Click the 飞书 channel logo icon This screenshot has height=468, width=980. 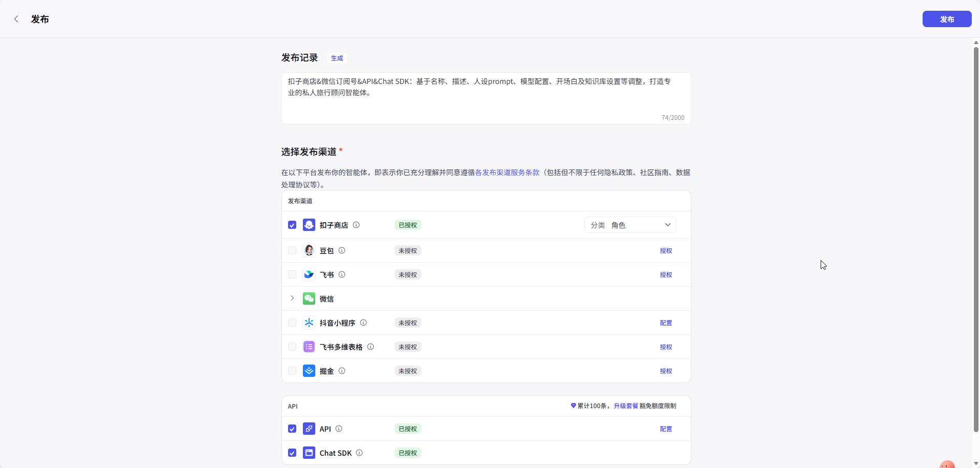[309, 274]
